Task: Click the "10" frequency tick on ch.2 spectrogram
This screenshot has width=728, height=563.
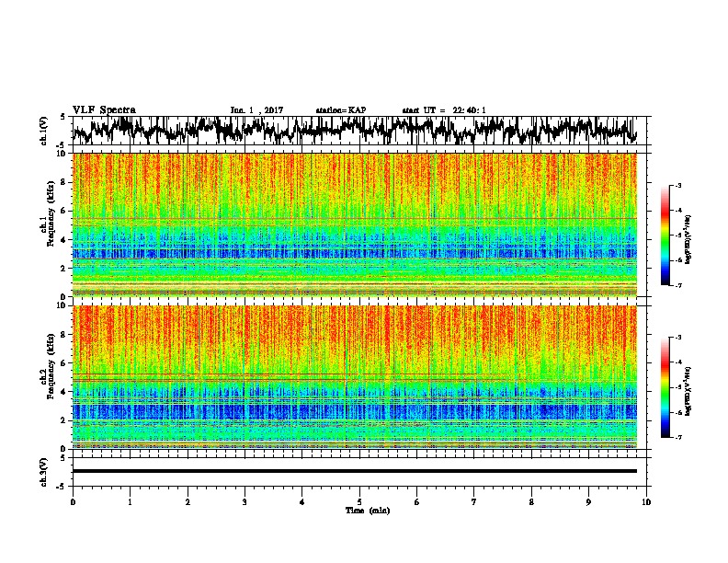Action: (63, 305)
